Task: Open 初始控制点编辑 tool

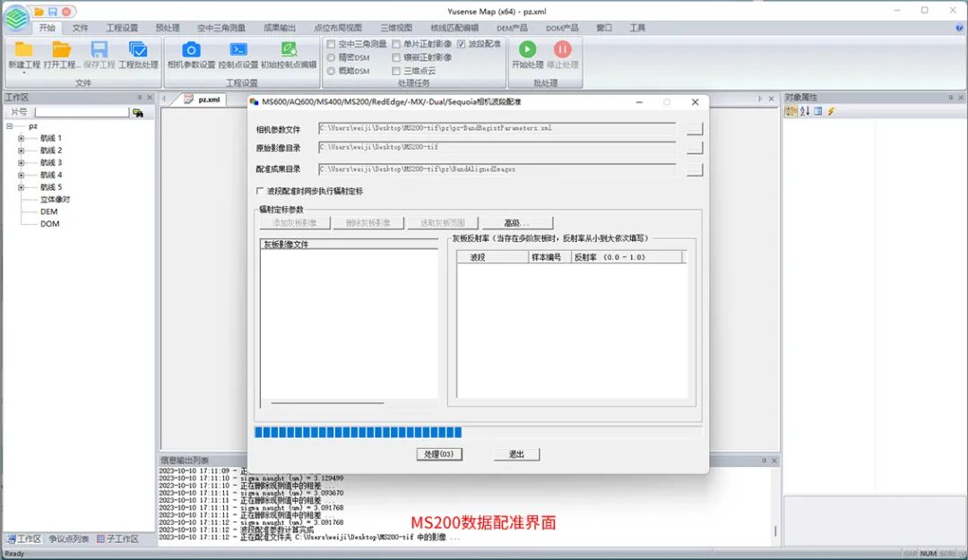Action: click(288, 50)
